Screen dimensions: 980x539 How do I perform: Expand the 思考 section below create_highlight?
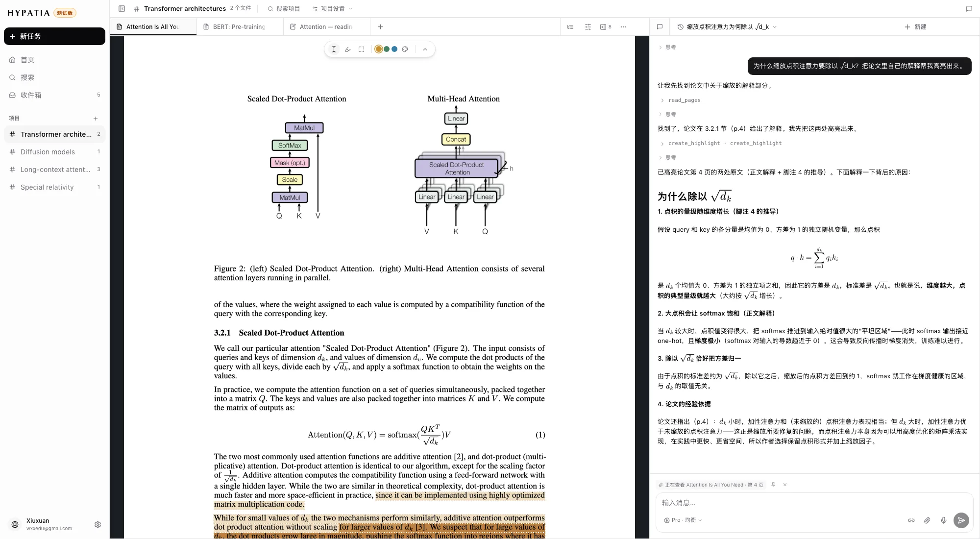667,157
